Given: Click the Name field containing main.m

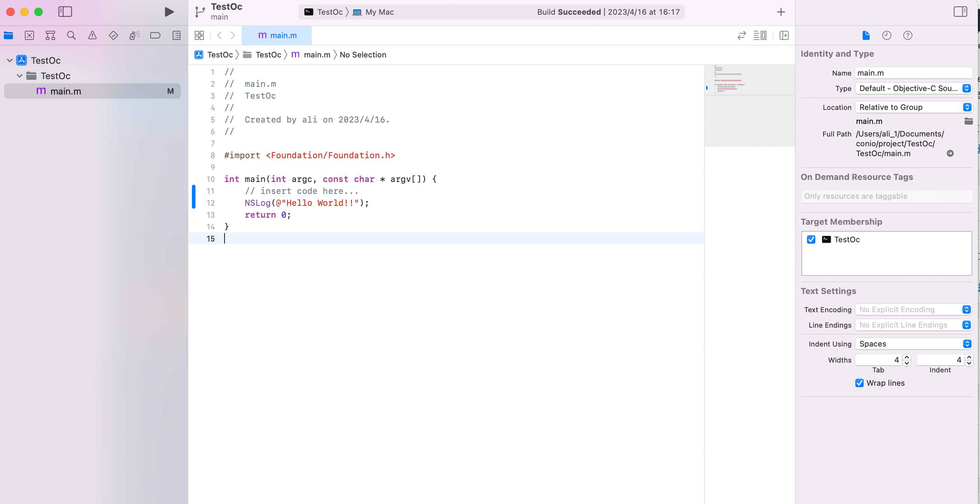Looking at the screenshot, I should click(913, 72).
